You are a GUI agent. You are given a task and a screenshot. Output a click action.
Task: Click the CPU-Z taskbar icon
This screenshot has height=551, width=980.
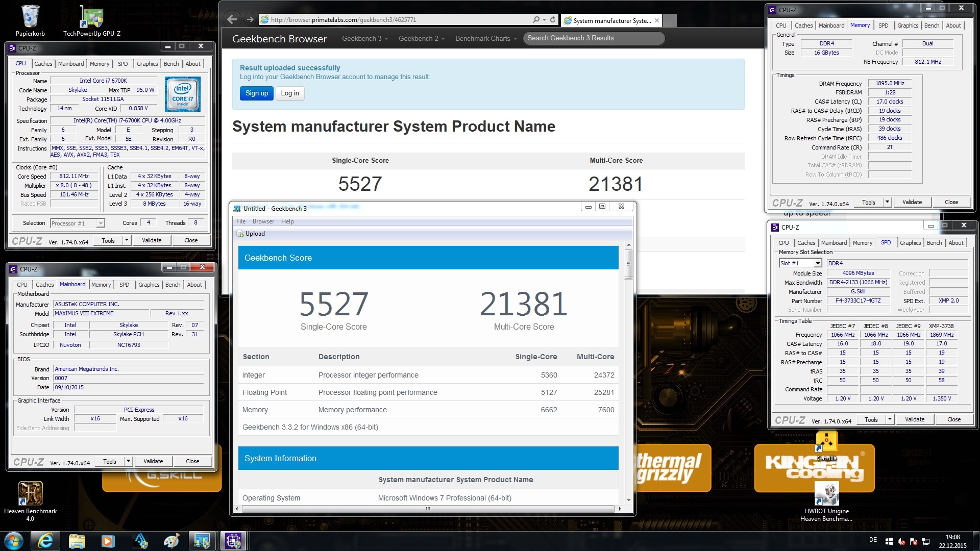[x=234, y=541]
